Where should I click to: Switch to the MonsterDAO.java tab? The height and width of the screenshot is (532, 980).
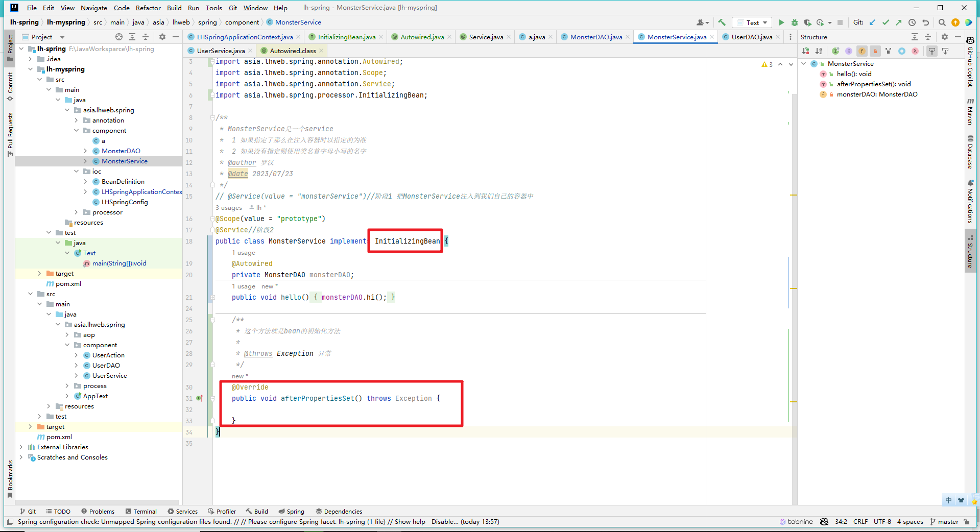point(596,37)
